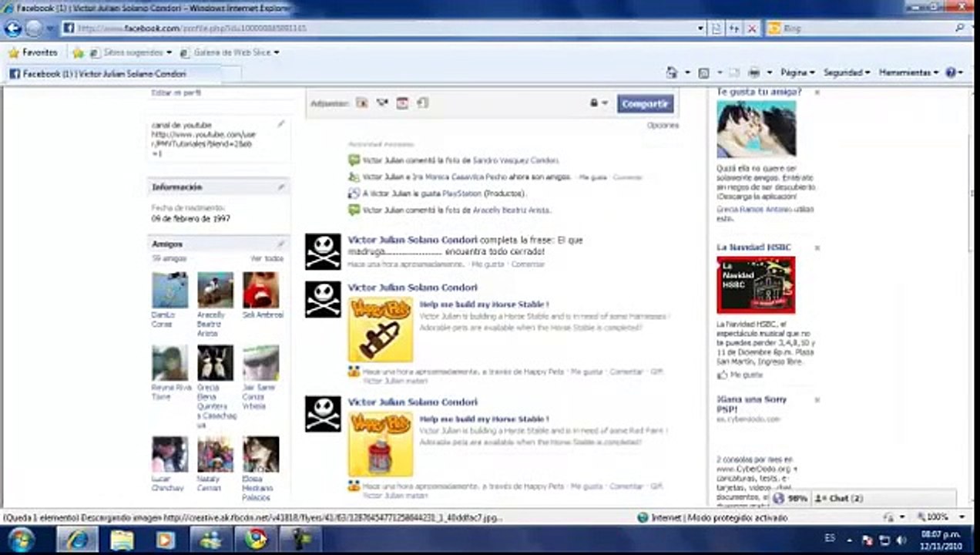Refresh the page with the arrows icon
The width and height of the screenshot is (980, 555).
[x=734, y=29]
